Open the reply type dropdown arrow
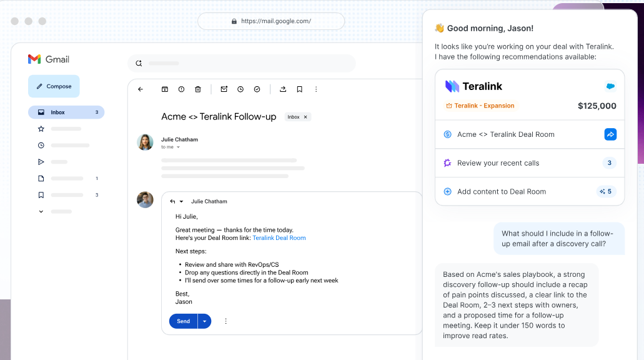The height and width of the screenshot is (360, 644). 181,201
